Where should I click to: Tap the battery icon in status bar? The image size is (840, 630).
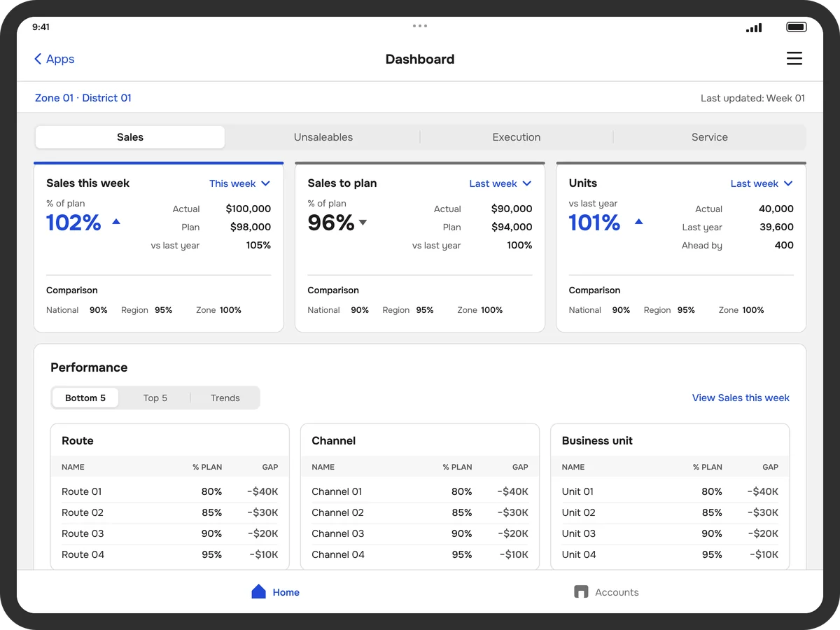pyautogui.click(x=797, y=27)
